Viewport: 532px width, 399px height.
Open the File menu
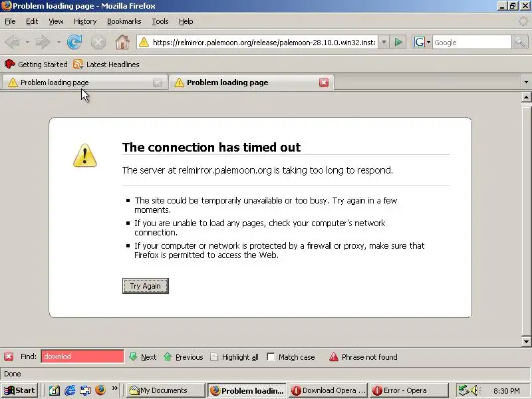[x=10, y=21]
